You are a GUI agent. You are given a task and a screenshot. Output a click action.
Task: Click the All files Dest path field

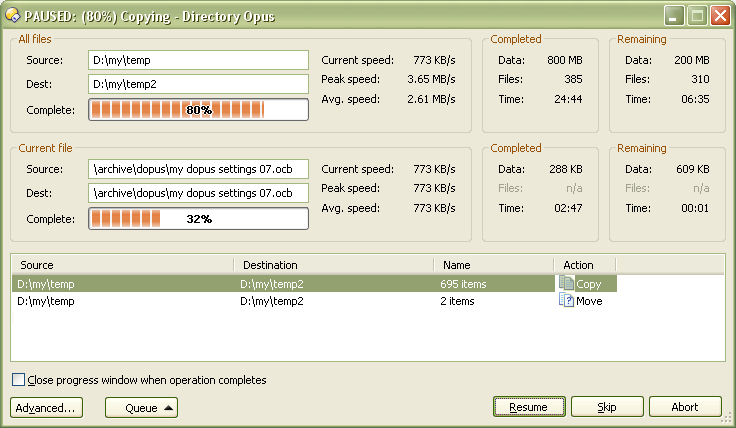(198, 85)
